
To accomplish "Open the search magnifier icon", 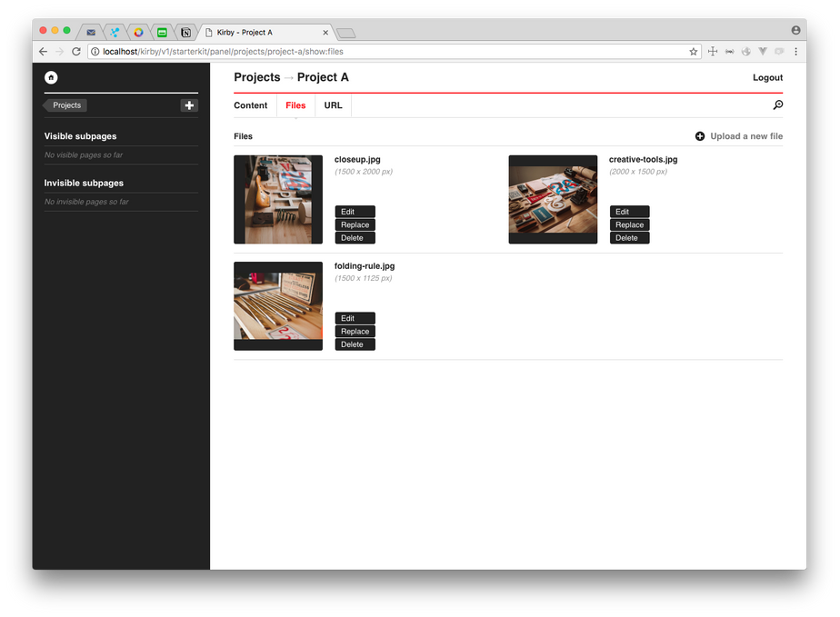I will tap(777, 105).
